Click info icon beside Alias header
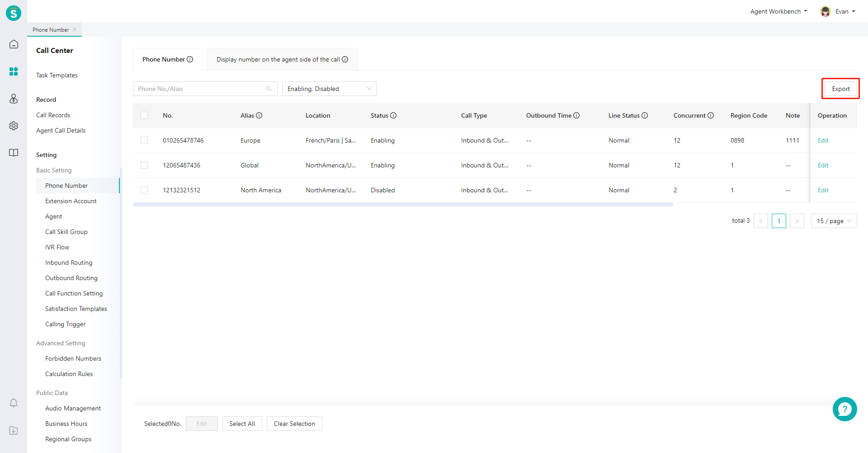Screen dimensions: 868x453 tap(259, 115)
